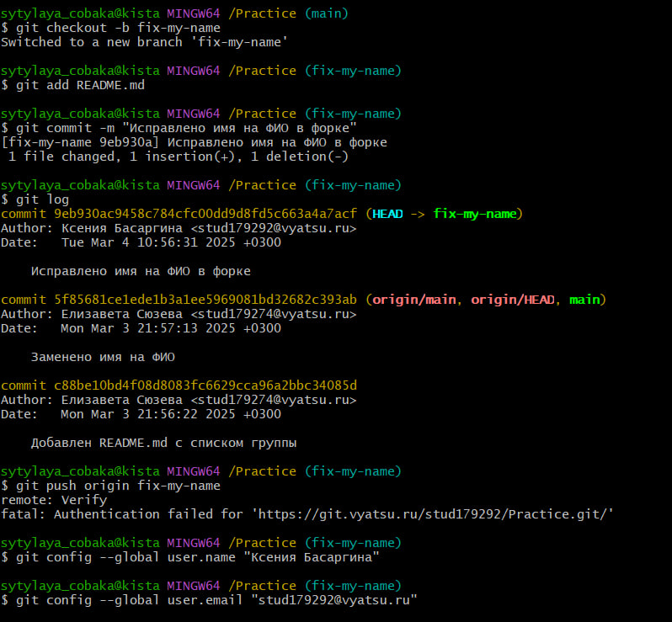Click the HEAD -> fix-my-name pointer label
Screen dimensions: 672x622
445,214
